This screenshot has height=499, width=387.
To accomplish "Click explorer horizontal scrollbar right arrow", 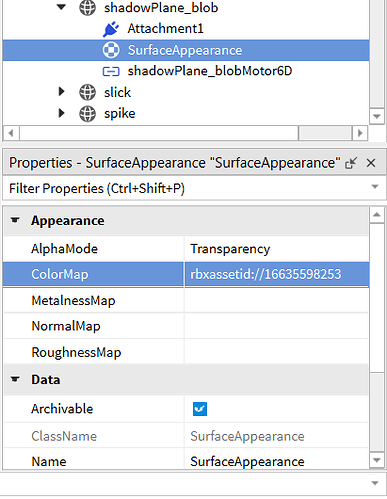I will click(x=360, y=133).
